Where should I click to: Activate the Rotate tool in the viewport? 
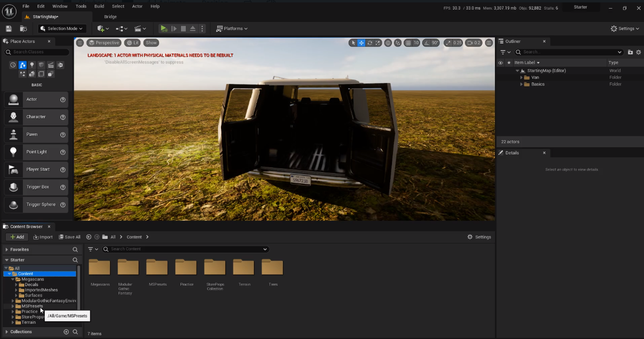coord(370,42)
